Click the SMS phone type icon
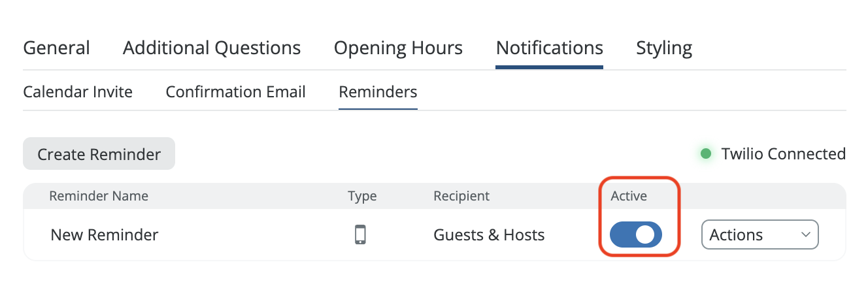868x307 pixels. [360, 234]
